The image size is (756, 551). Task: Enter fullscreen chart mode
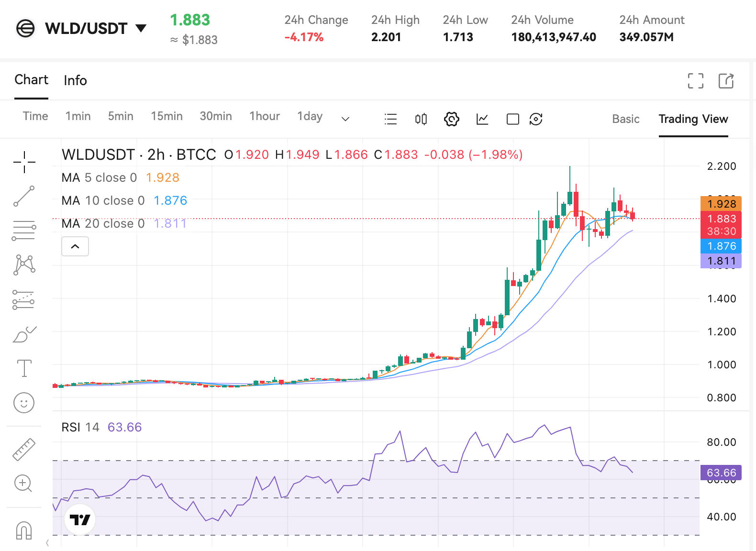[x=696, y=81]
